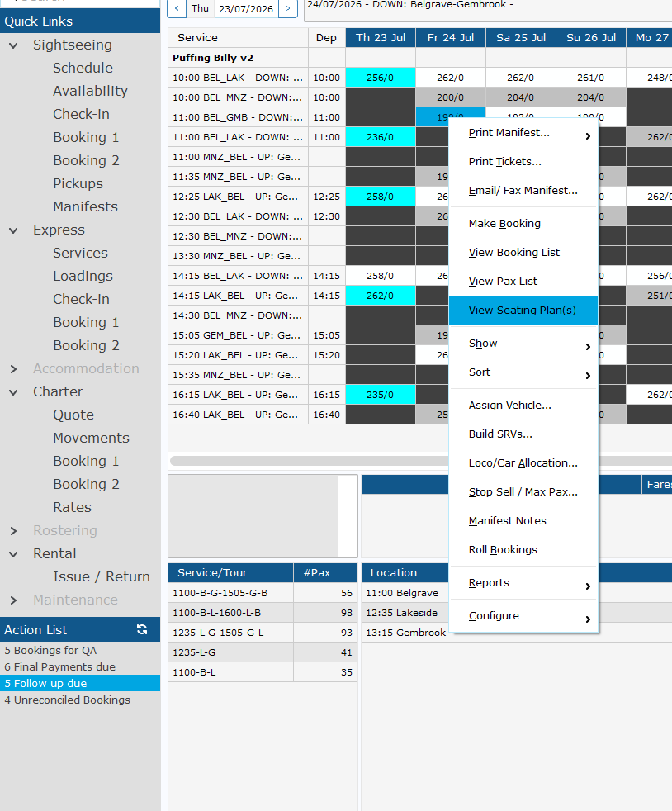Open Manifests link under Sightseeing
672x811 pixels.
click(85, 206)
